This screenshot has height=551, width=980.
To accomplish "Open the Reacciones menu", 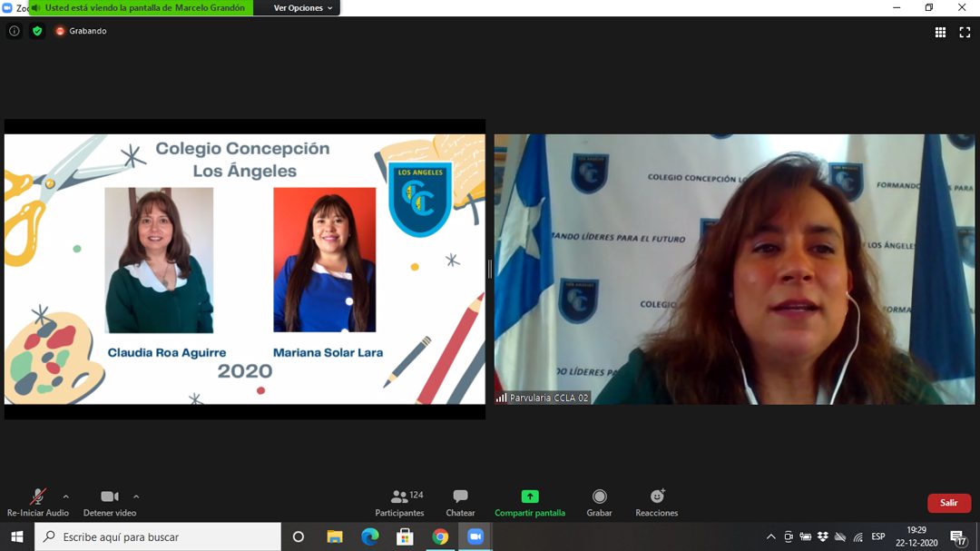I will pos(657,502).
